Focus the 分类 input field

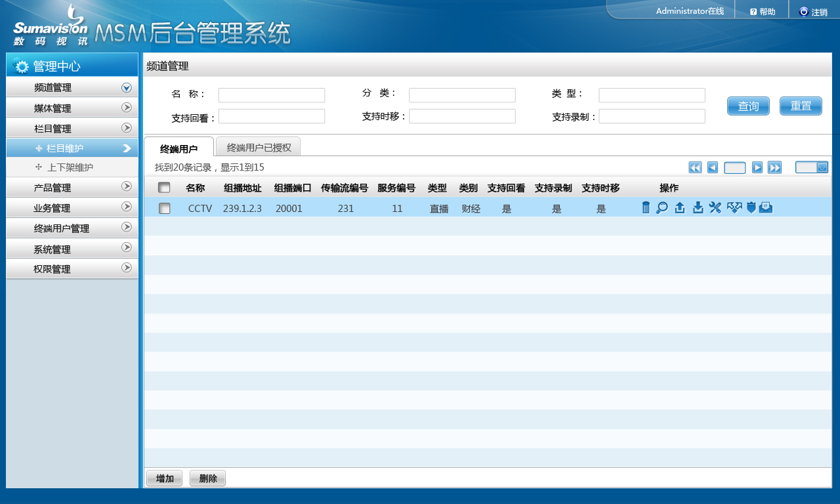pos(462,95)
